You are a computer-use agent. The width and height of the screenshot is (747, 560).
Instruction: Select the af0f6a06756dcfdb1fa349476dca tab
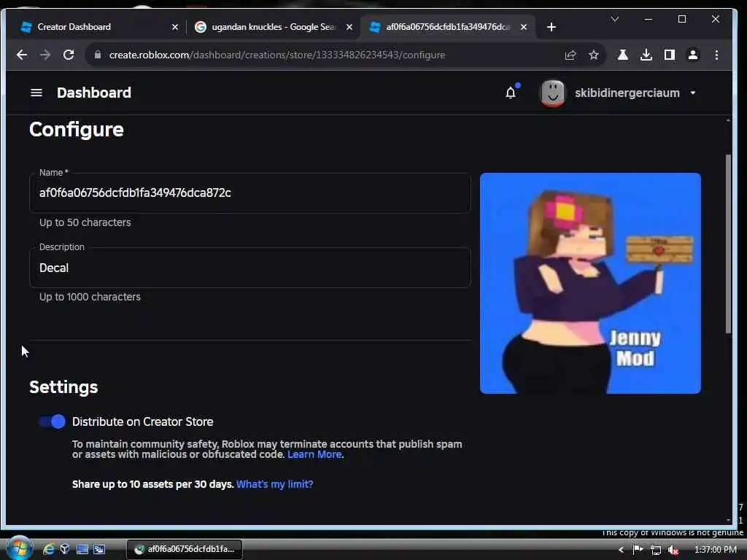point(448,27)
